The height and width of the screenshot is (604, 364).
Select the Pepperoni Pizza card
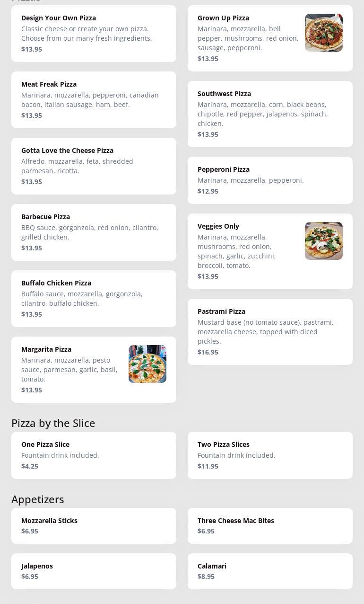point(270,180)
